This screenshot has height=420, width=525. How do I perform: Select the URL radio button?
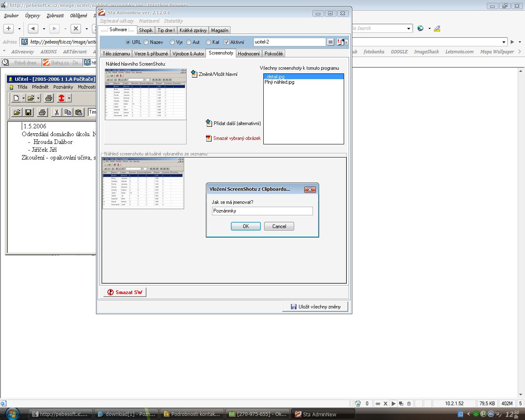128,42
